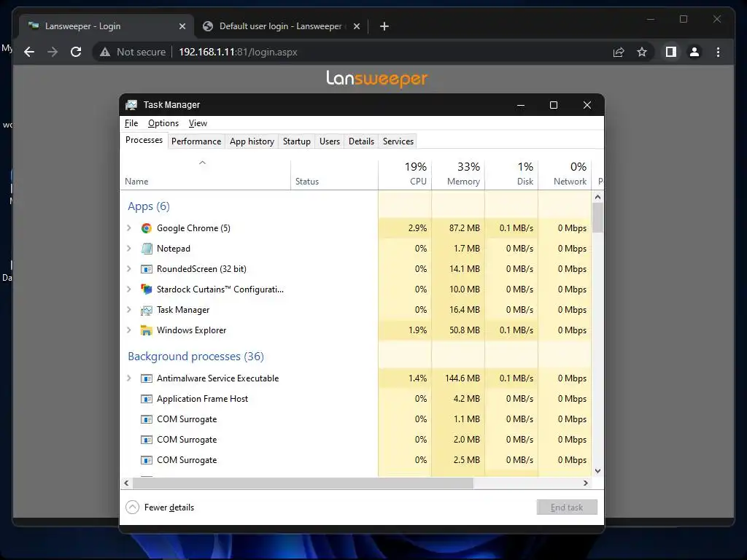Click the vertical scrollbar thumb in process list

pos(598,217)
